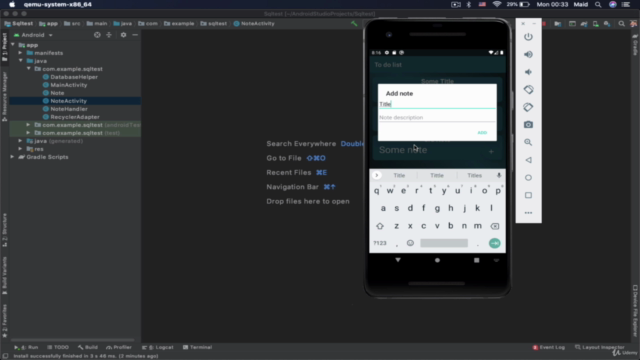The height and width of the screenshot is (360, 640).
Task: Tap the ?123 symbols key
Action: [380, 243]
